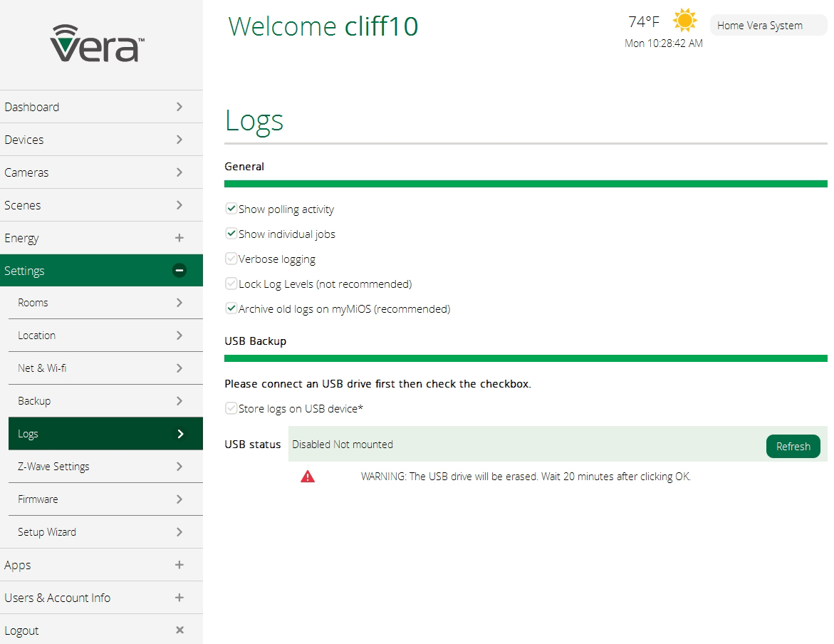834x644 pixels.
Task: Click the Backup chevron arrow
Action: pos(179,401)
